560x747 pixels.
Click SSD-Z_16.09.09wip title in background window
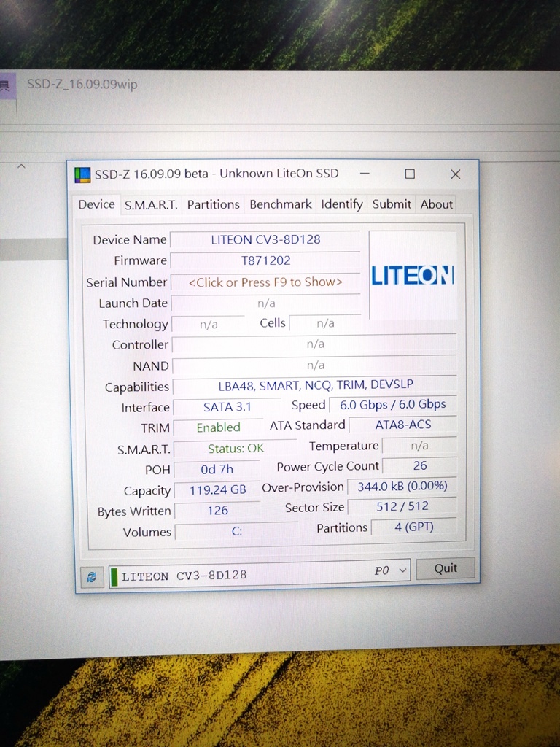(82, 85)
